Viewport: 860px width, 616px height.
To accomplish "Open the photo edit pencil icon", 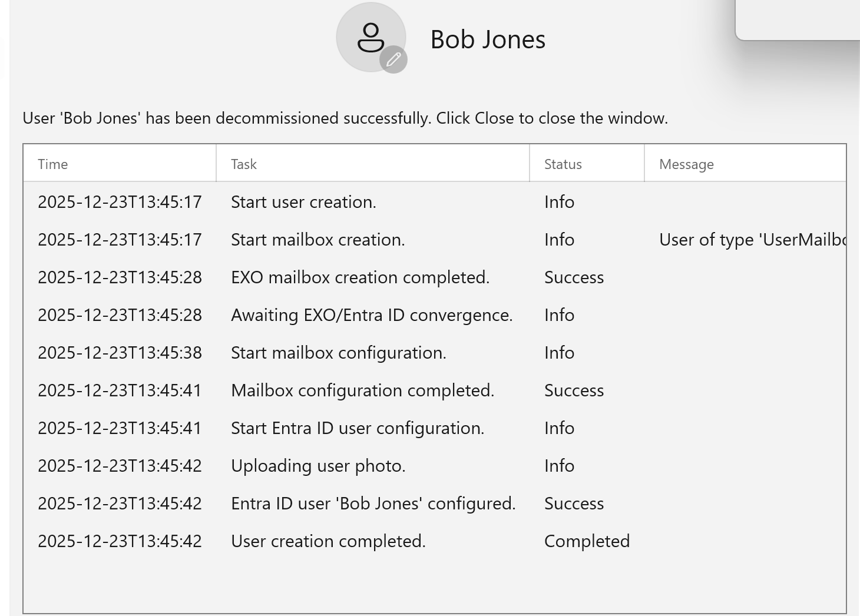I will click(393, 58).
